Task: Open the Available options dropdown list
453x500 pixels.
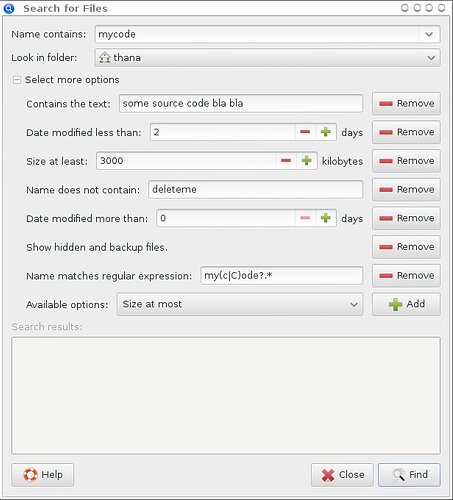Action: (240, 304)
